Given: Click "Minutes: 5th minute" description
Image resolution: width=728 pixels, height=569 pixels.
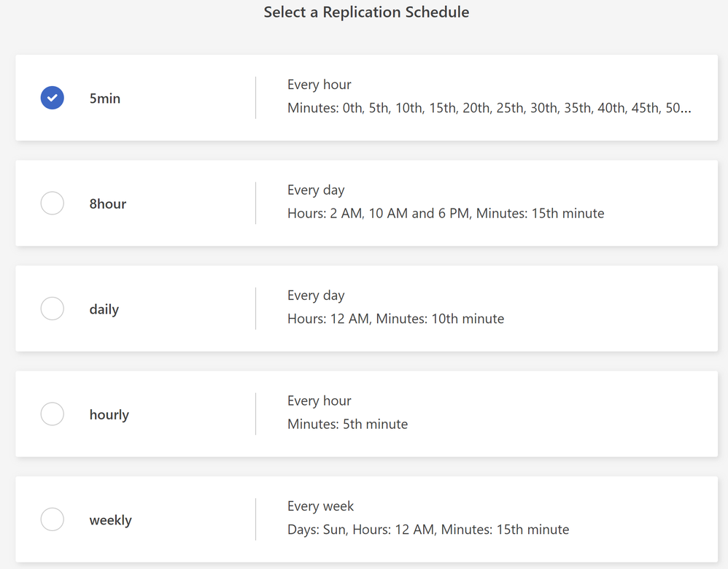Looking at the screenshot, I should click(347, 425).
